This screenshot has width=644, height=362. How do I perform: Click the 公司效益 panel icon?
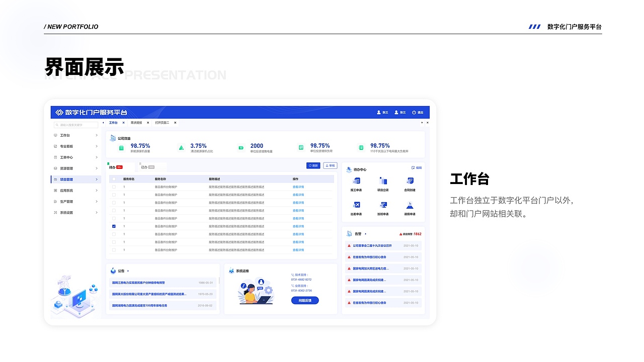113,138
